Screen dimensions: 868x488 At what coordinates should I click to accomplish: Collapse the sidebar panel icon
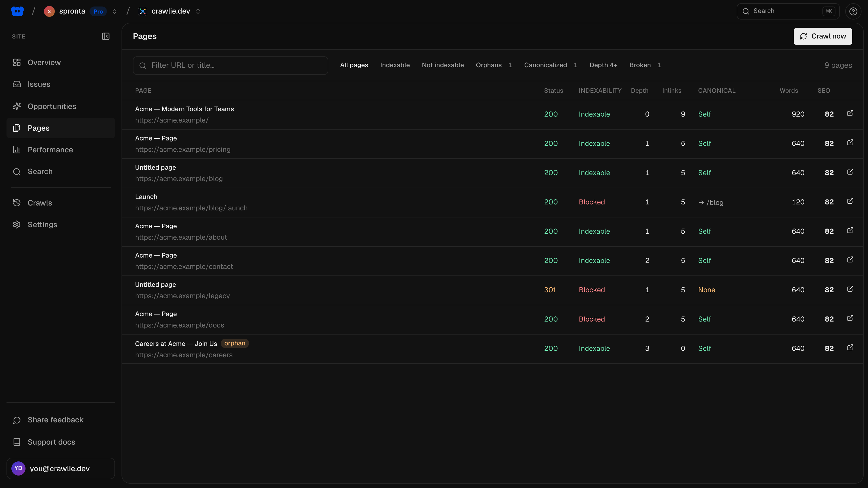point(106,36)
